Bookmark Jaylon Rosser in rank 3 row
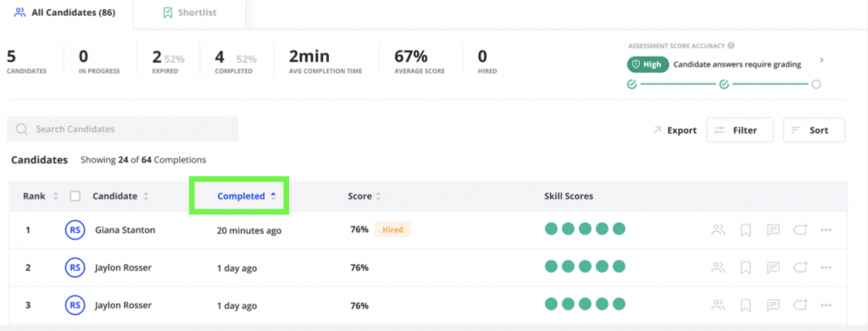This screenshot has height=331, width=868. point(745,305)
